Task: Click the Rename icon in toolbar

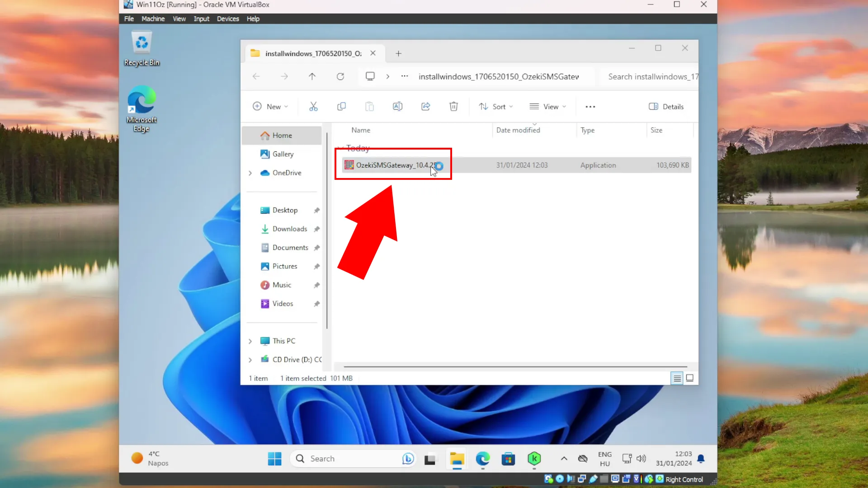Action: [x=397, y=107]
